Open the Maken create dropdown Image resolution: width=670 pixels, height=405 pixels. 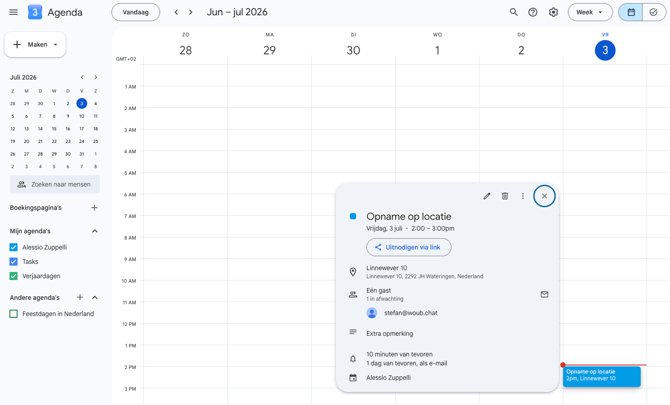coord(35,44)
